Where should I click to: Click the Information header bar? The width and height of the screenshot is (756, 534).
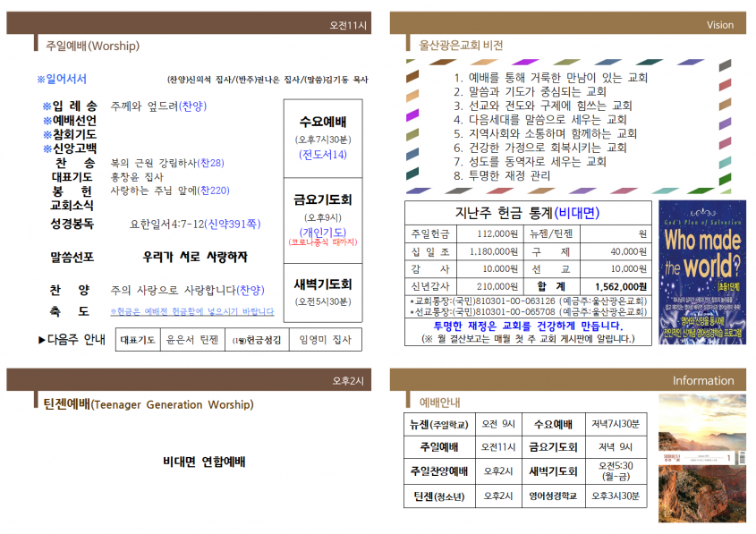pyautogui.click(x=568, y=380)
